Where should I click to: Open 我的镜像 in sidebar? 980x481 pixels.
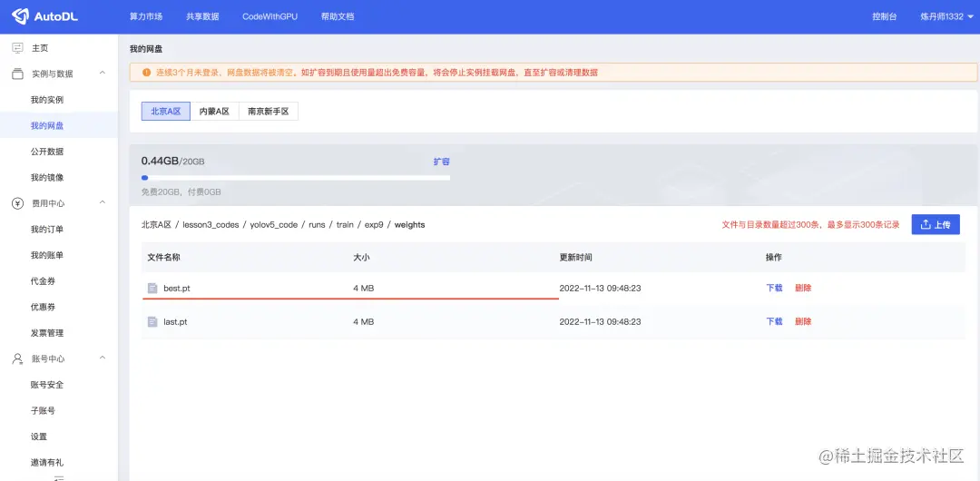47,178
